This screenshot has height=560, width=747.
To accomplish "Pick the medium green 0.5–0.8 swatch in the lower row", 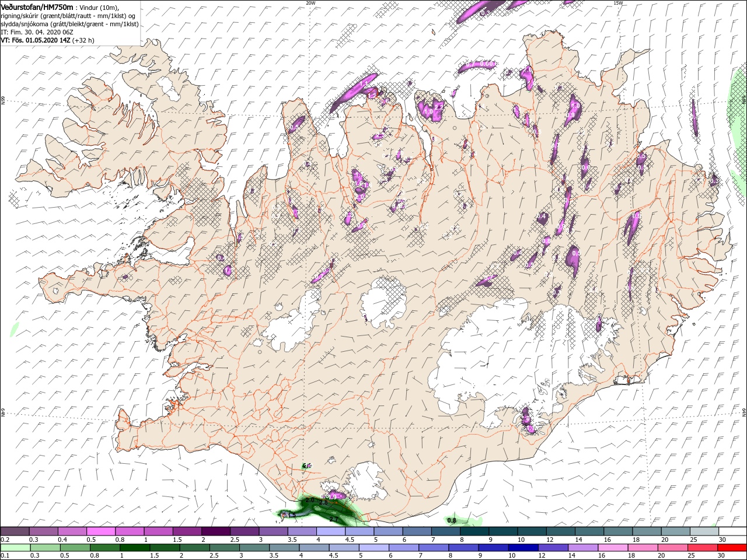I will tap(75, 548).
